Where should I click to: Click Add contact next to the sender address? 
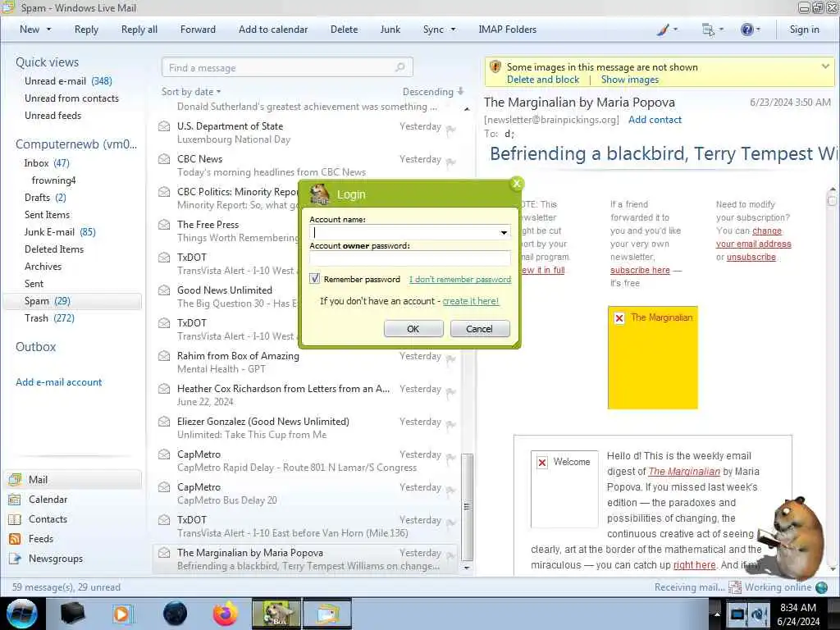coord(655,120)
